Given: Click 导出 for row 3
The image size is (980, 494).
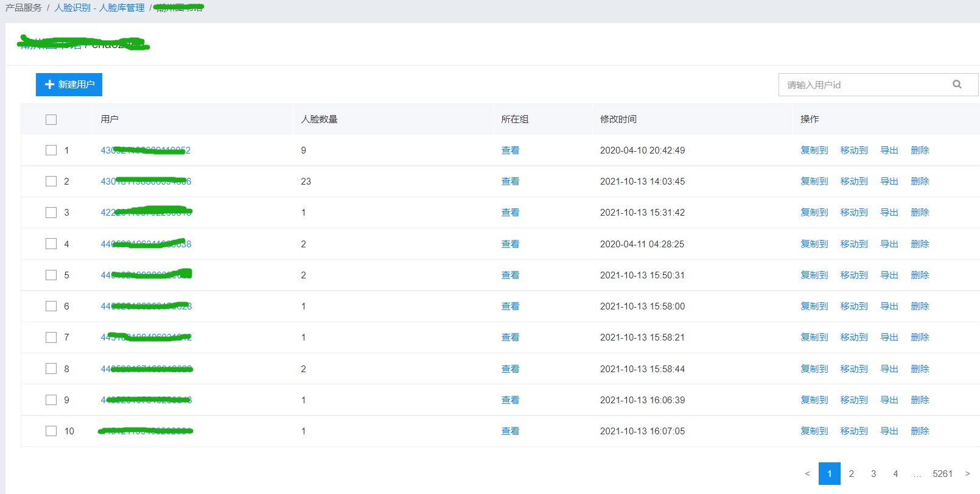Looking at the screenshot, I should point(889,213).
